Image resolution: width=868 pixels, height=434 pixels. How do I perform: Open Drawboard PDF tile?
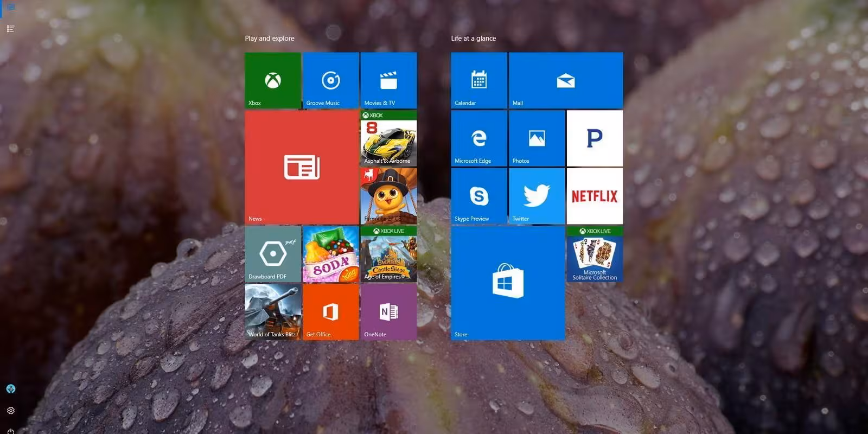pyautogui.click(x=273, y=254)
